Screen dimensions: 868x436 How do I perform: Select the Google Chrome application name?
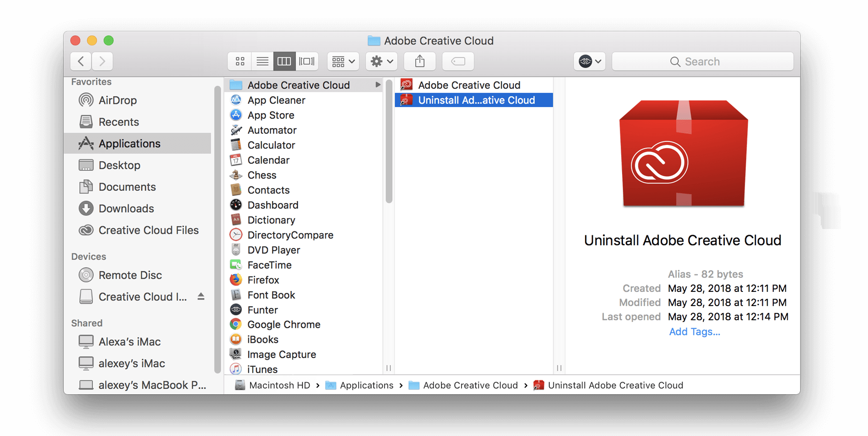point(284,324)
